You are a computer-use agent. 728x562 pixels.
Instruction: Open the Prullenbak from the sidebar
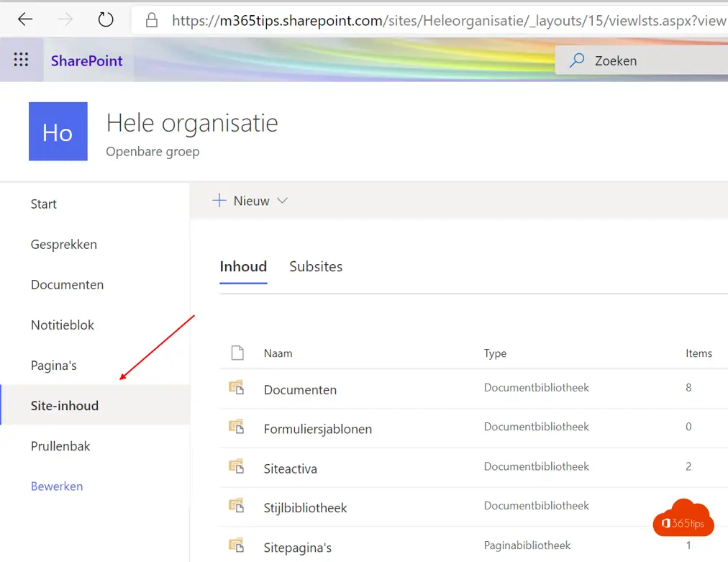click(x=60, y=445)
